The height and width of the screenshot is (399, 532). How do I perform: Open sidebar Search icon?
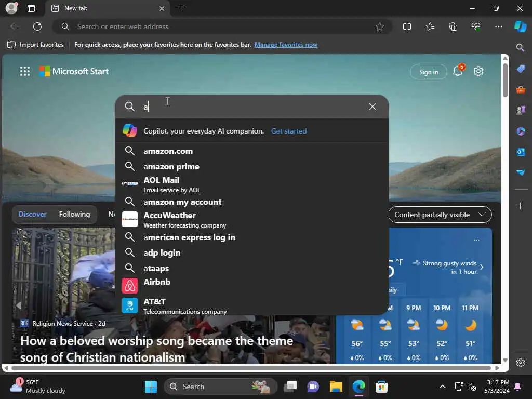(x=520, y=47)
